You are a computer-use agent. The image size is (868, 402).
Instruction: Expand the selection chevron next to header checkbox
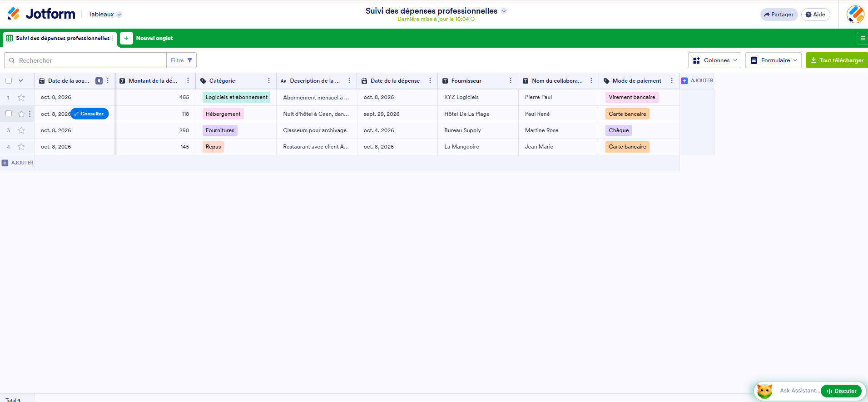pyautogui.click(x=20, y=81)
